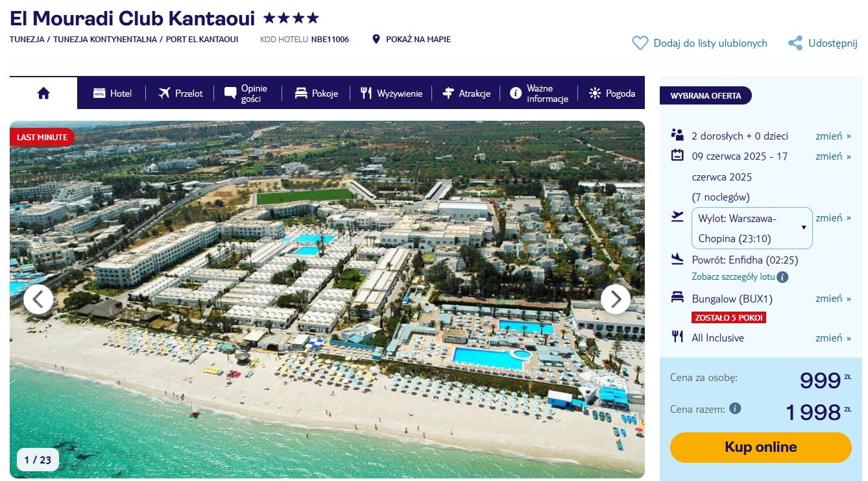This screenshot has height=481, width=868.
Task: Click info icon next to Cena razem
Action: click(x=735, y=409)
